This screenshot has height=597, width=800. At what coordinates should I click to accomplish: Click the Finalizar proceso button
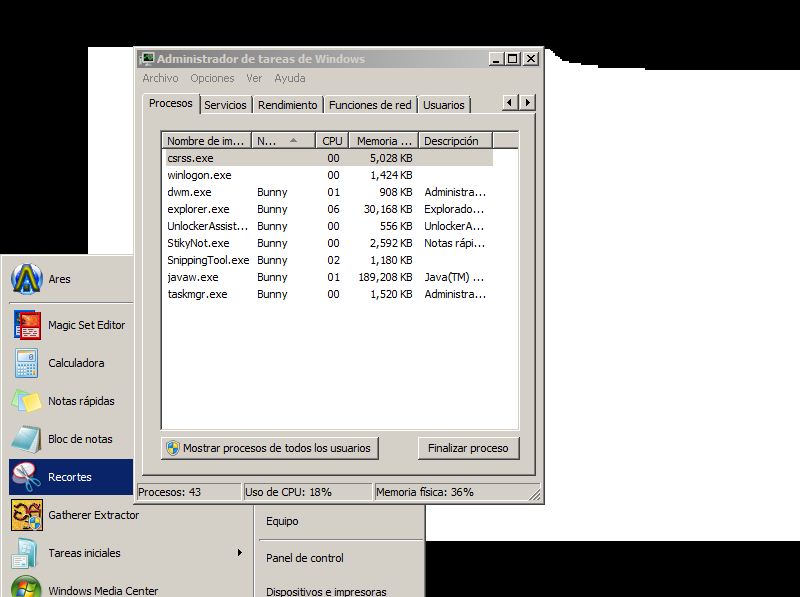click(x=468, y=448)
